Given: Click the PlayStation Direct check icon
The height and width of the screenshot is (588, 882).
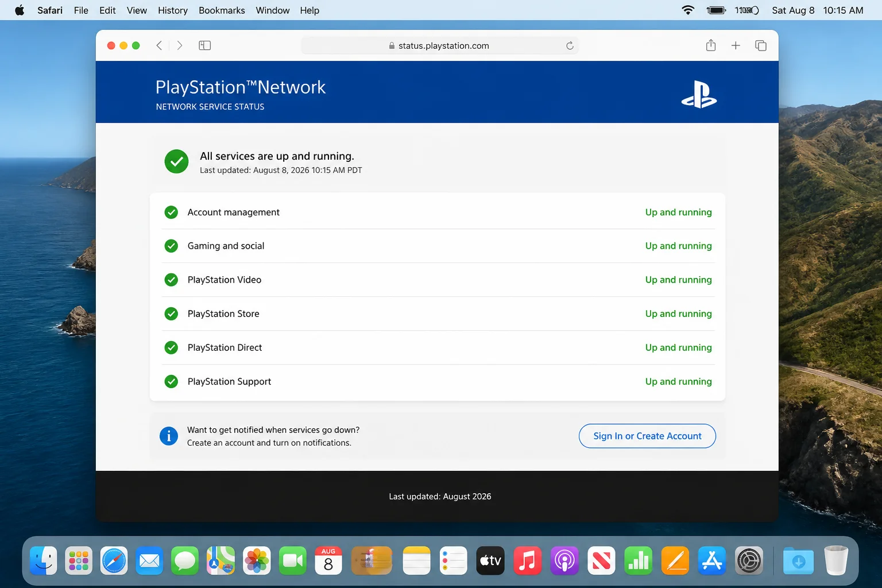Looking at the screenshot, I should coord(171,347).
